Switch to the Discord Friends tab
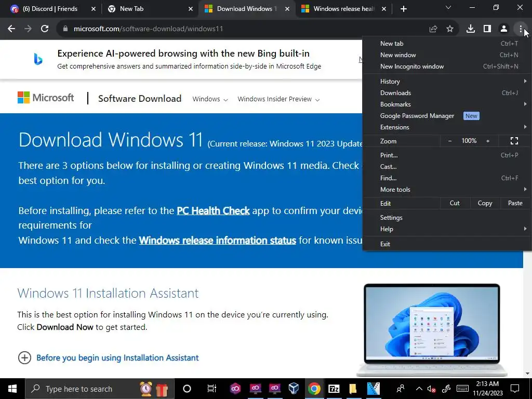The image size is (532, 399). point(49,9)
